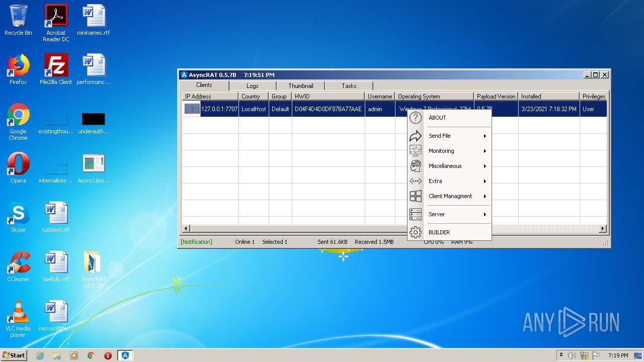Click the Installed date 3/23/2021 cell
Screen dimensions: 644x362
(x=549, y=109)
